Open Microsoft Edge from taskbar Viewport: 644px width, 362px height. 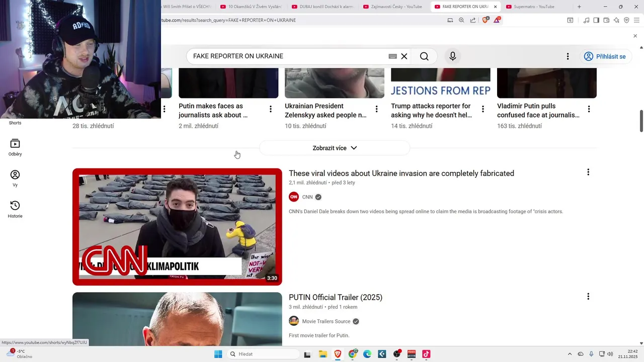pos(367,354)
